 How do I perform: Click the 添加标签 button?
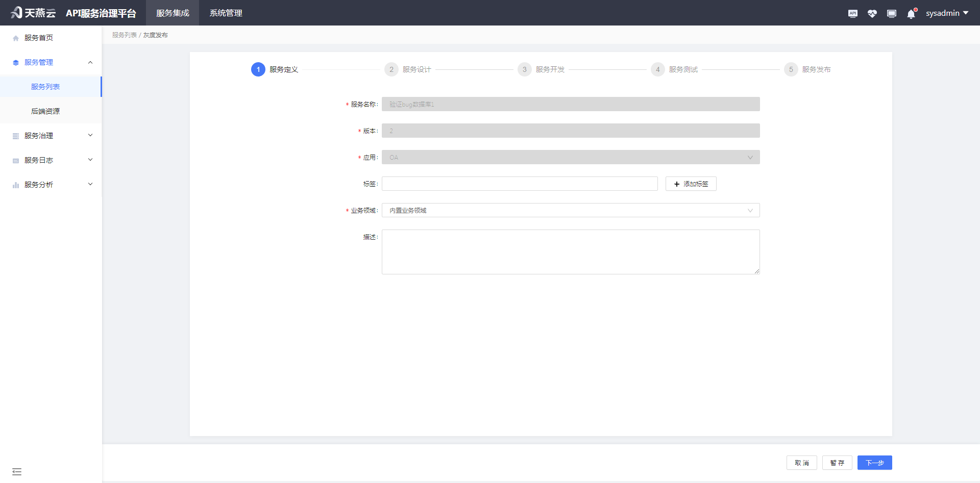click(x=691, y=184)
